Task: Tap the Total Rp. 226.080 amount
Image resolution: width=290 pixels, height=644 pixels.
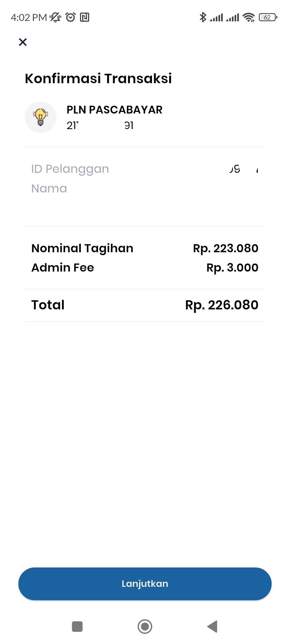Action: [222, 305]
